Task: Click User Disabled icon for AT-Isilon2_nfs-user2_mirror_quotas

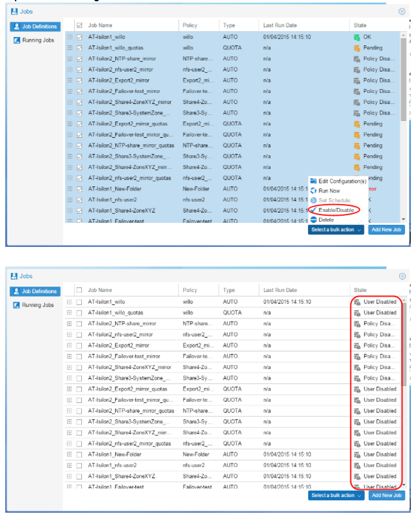Action: pos(357,444)
